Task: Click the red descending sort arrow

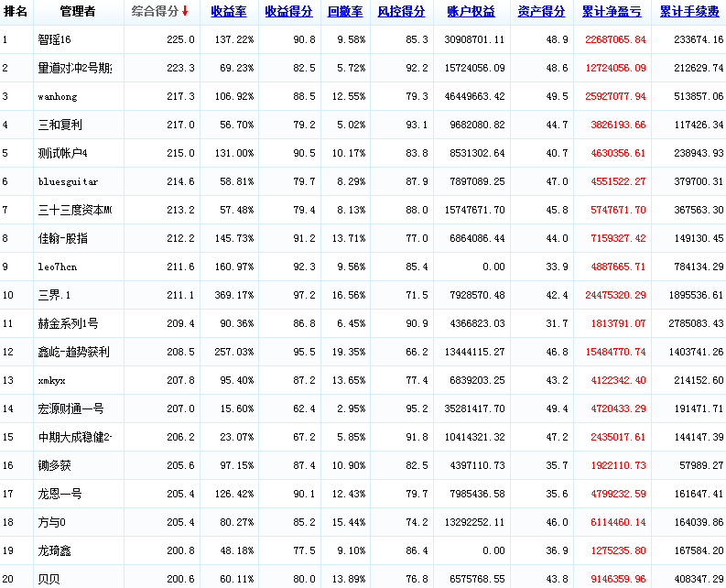Action: click(185, 12)
